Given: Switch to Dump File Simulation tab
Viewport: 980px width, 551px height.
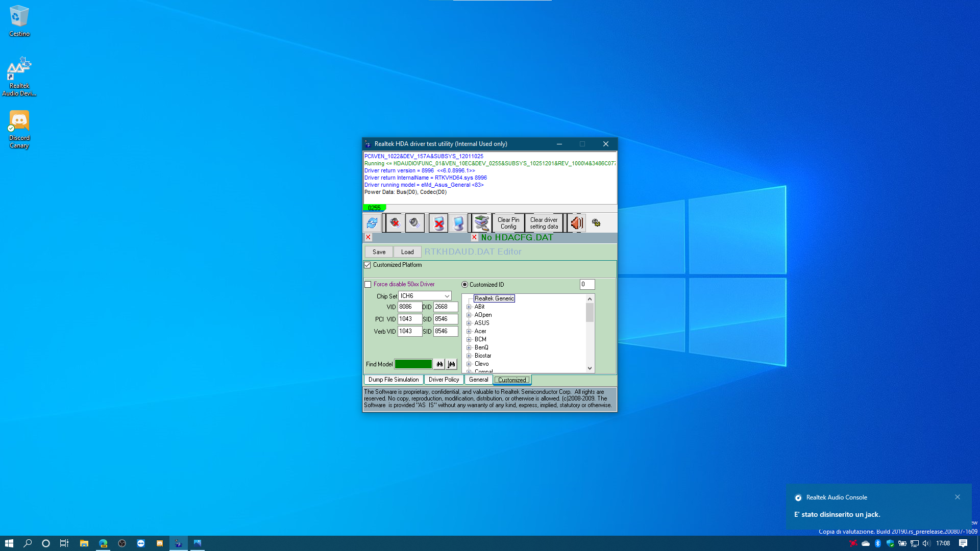Looking at the screenshot, I should click(394, 380).
